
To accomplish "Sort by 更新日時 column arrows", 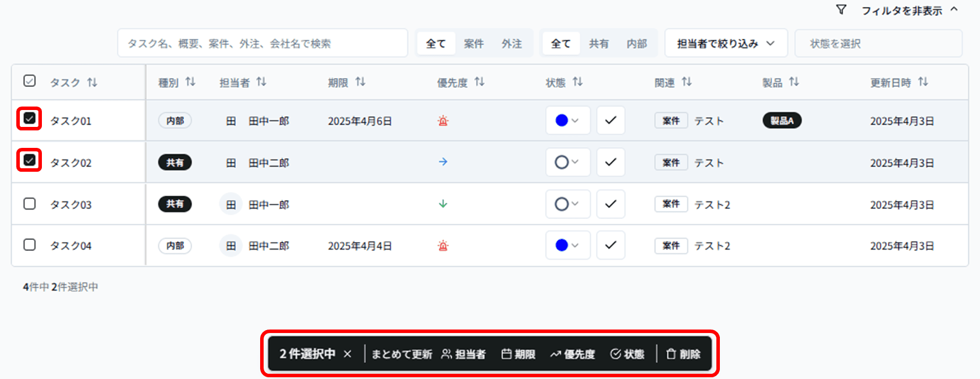I will [923, 82].
